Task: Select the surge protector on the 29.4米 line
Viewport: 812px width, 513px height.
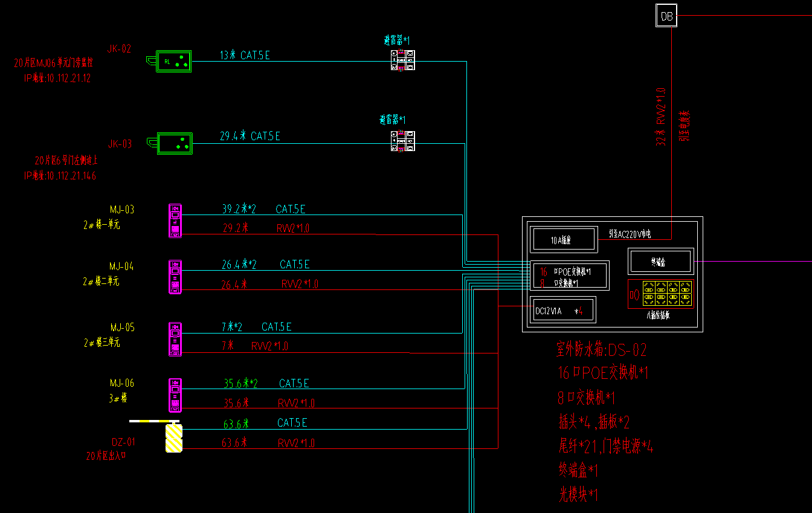Action: (402, 141)
